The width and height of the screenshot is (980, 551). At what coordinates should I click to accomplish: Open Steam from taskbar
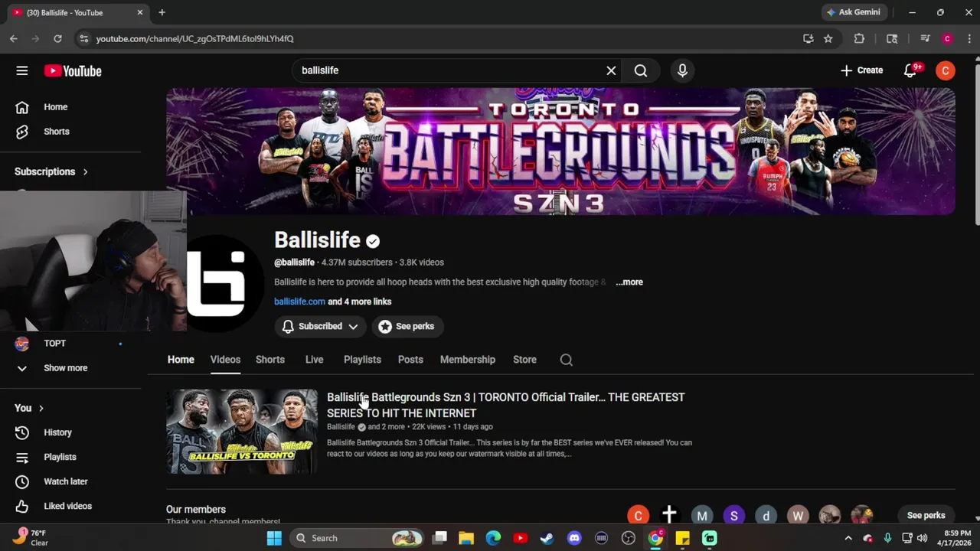click(x=547, y=538)
